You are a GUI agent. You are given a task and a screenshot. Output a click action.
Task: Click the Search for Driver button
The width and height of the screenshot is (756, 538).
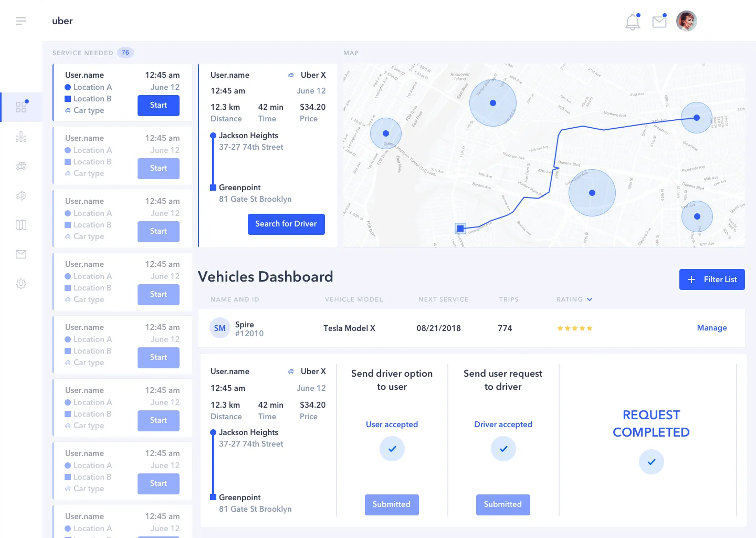click(x=286, y=224)
